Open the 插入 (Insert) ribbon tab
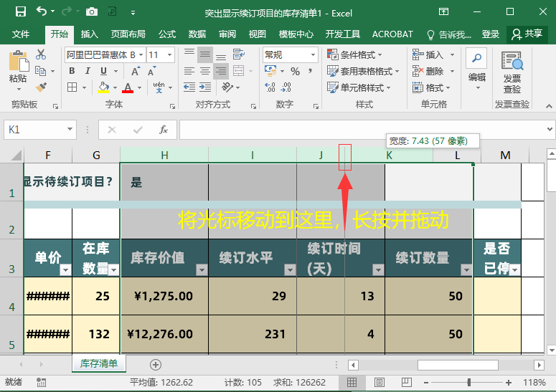The height and width of the screenshot is (392, 556). pos(90,34)
